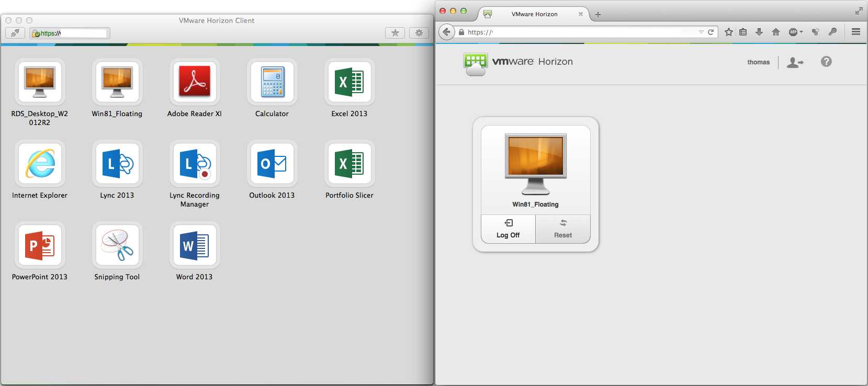Click the Horizon Client settings gear
The width and height of the screenshot is (868, 386).
click(419, 33)
